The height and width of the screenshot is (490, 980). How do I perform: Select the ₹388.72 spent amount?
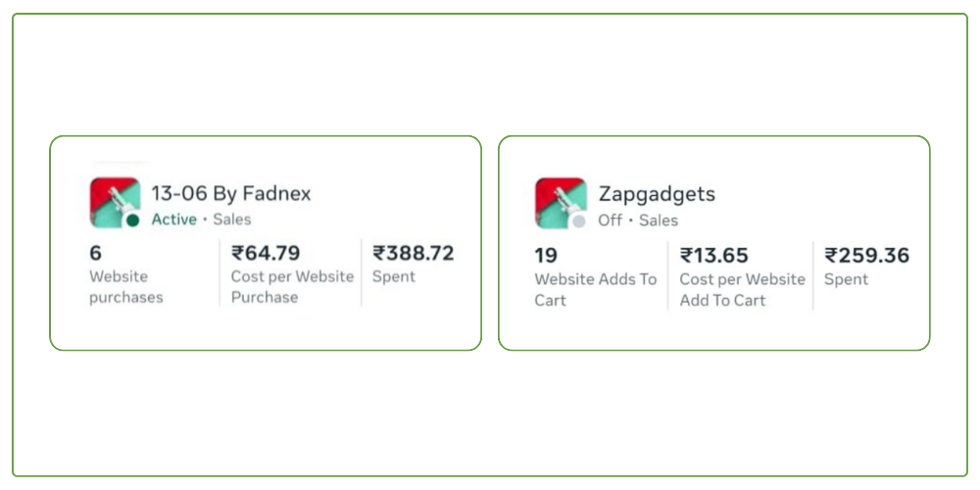pyautogui.click(x=413, y=254)
